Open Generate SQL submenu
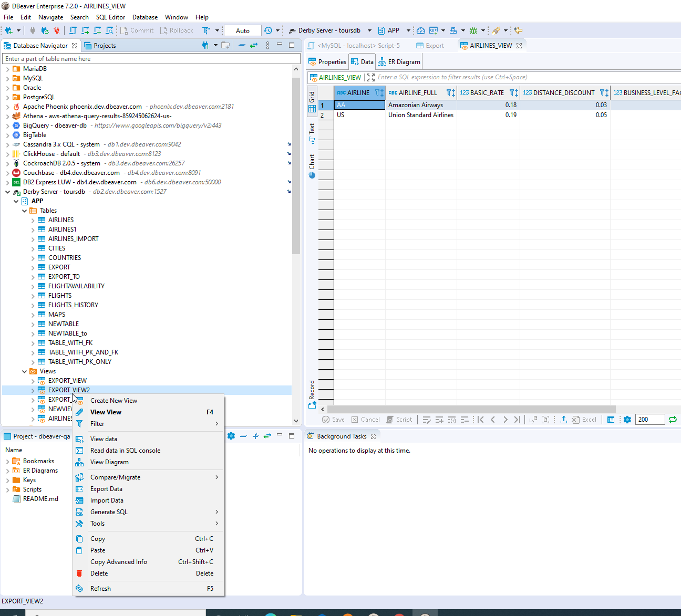This screenshot has height=616, width=681. tap(148, 512)
